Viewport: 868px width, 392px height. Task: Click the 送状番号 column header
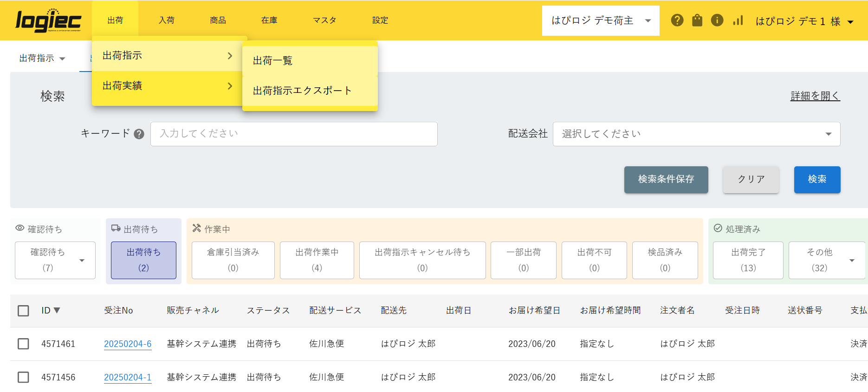pyautogui.click(x=805, y=310)
